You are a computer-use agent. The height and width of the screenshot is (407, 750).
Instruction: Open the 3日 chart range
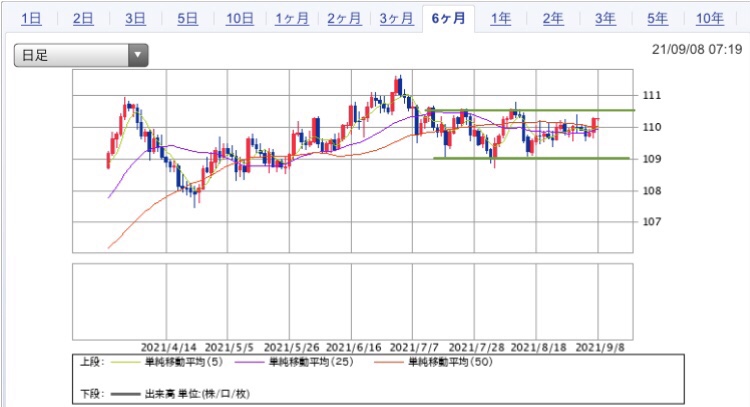135,19
